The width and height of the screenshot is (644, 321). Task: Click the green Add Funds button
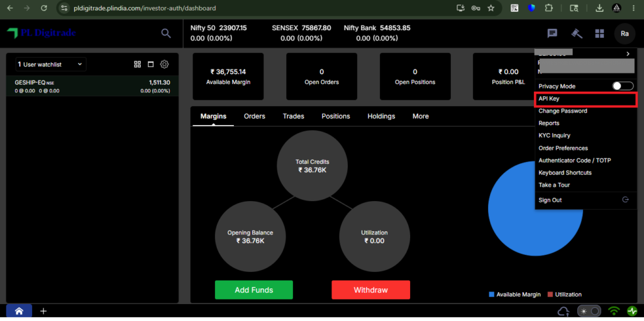point(254,290)
